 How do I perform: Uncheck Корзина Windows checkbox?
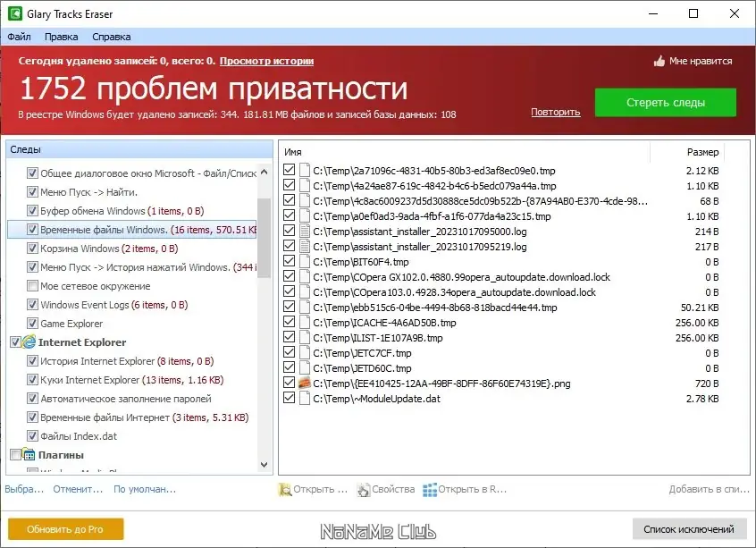[x=32, y=249]
